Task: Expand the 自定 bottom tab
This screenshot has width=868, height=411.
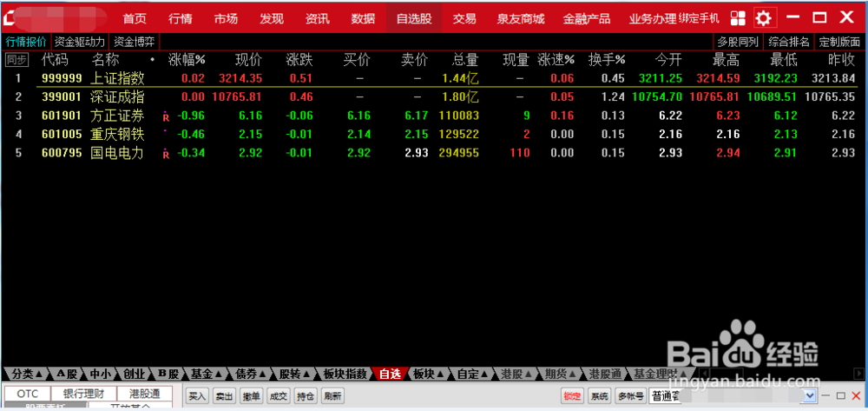Action: click(x=472, y=374)
